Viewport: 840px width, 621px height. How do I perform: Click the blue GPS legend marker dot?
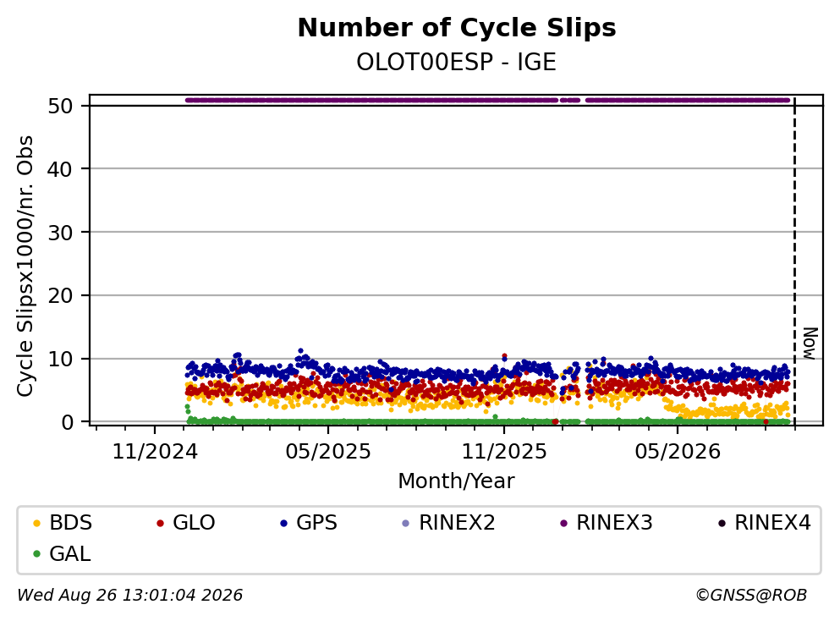pyautogui.click(x=283, y=523)
